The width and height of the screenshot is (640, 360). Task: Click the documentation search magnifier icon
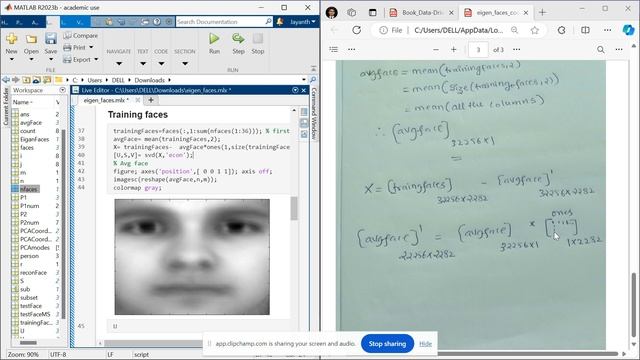[268, 21]
